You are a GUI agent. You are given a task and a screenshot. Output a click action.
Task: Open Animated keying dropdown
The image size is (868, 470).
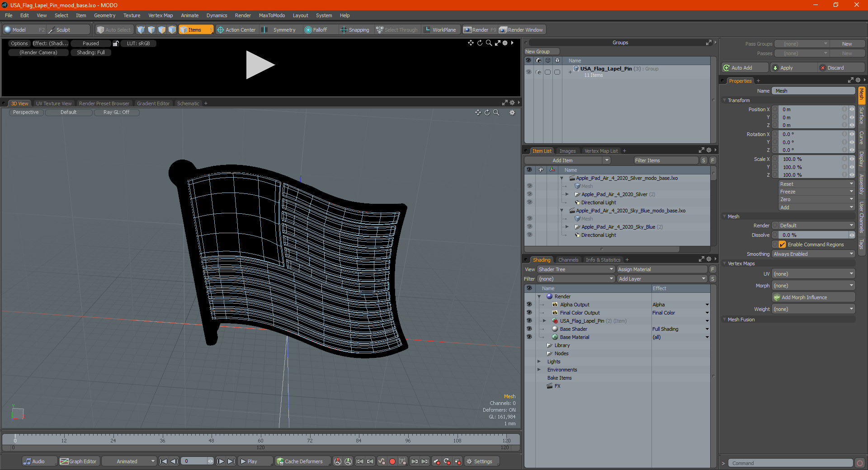[x=129, y=461]
